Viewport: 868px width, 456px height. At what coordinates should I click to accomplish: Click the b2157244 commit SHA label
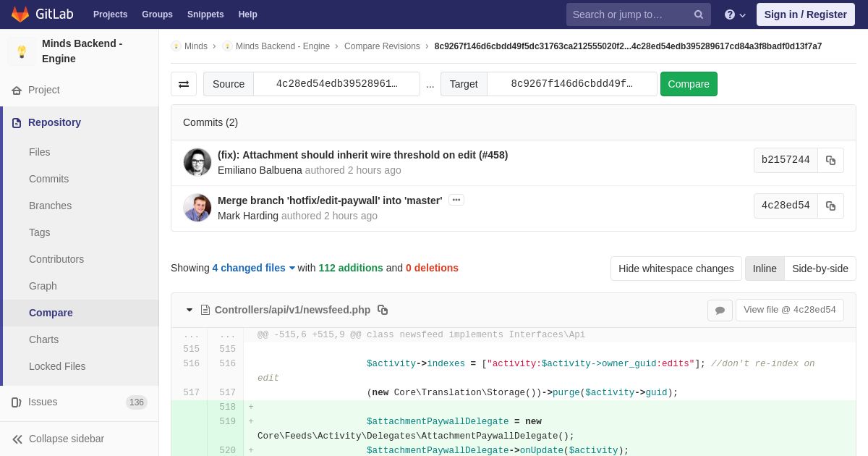(x=786, y=160)
